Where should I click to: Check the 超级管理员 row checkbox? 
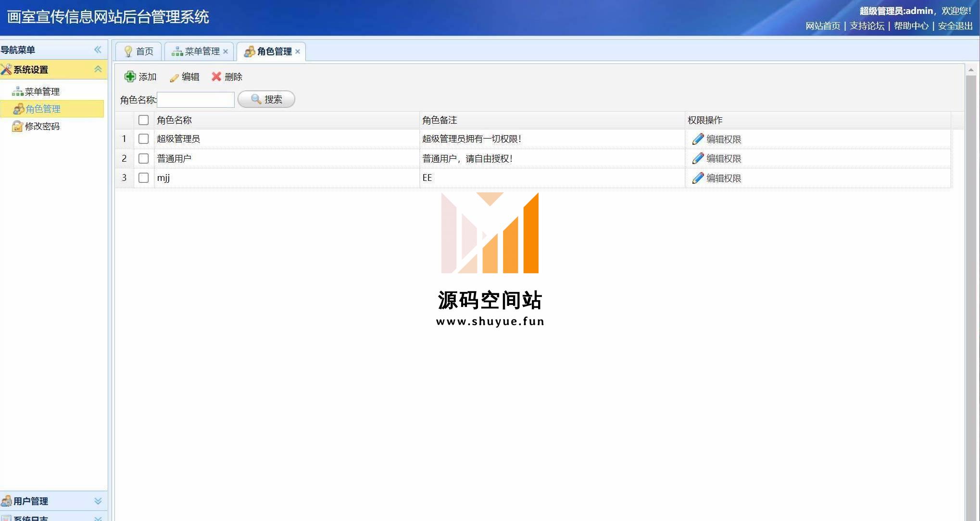pyautogui.click(x=143, y=139)
